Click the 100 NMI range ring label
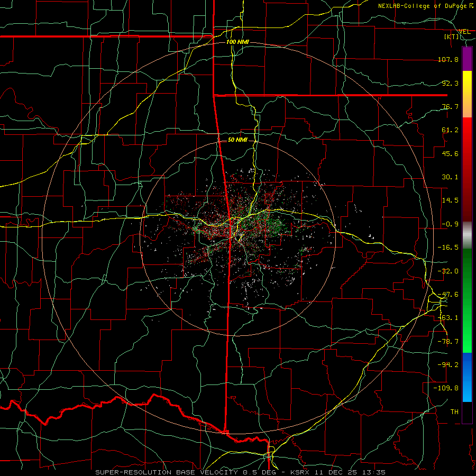 (237, 42)
